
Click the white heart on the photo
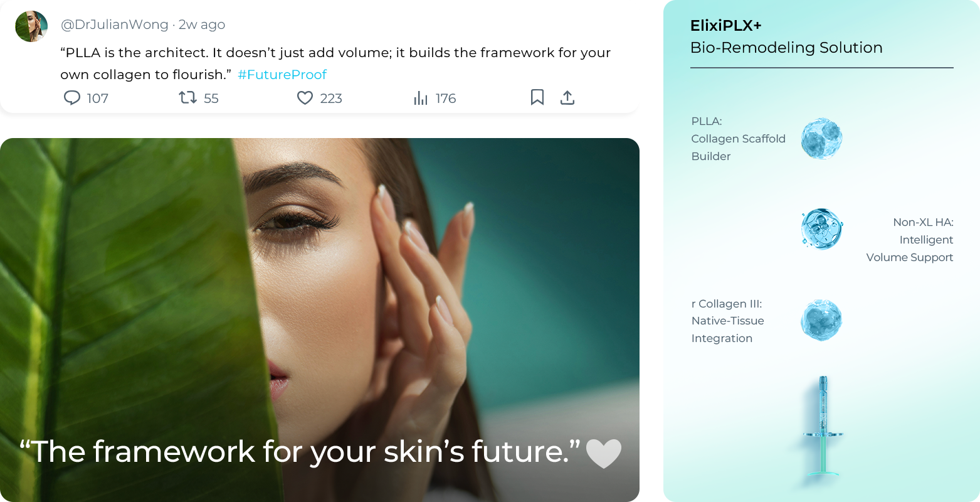coord(603,453)
